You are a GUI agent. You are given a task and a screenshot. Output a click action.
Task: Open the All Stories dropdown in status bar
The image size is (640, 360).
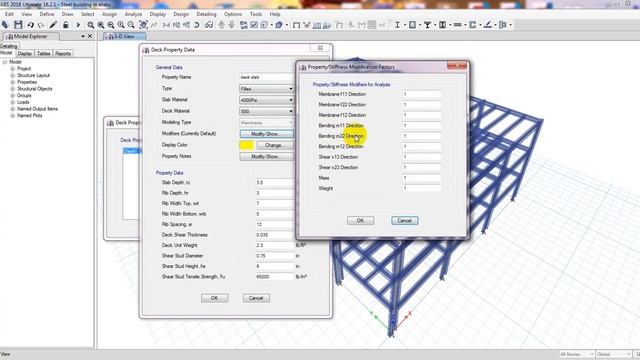pyautogui.click(x=576, y=354)
